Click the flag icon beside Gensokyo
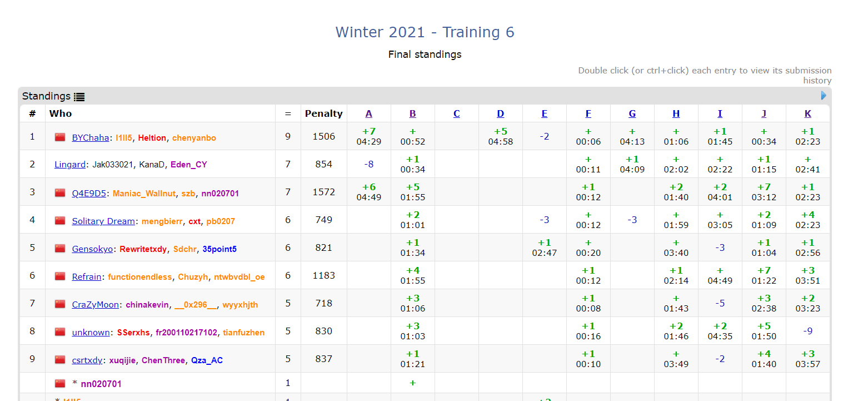 tap(60, 249)
